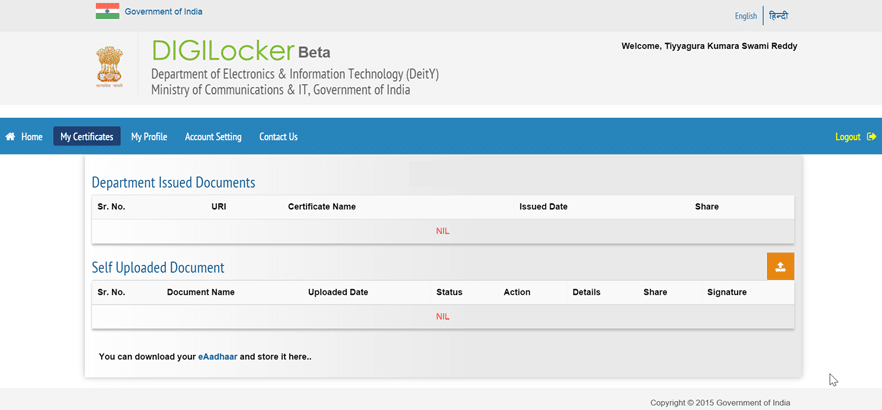Click Sr. No. header in Department table

click(111, 207)
